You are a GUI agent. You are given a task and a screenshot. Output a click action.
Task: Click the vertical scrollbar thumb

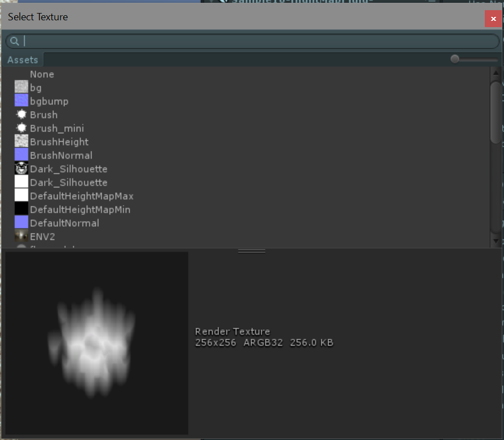[496, 112]
